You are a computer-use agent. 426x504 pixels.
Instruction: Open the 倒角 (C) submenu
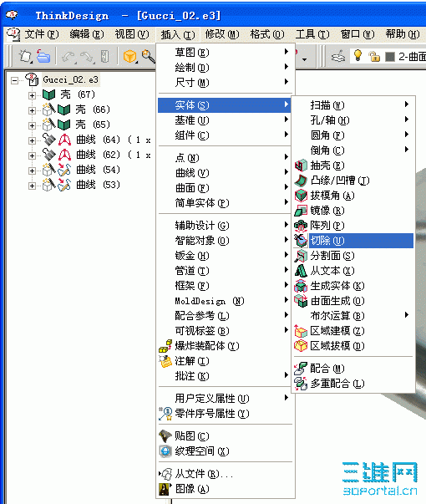click(353, 150)
